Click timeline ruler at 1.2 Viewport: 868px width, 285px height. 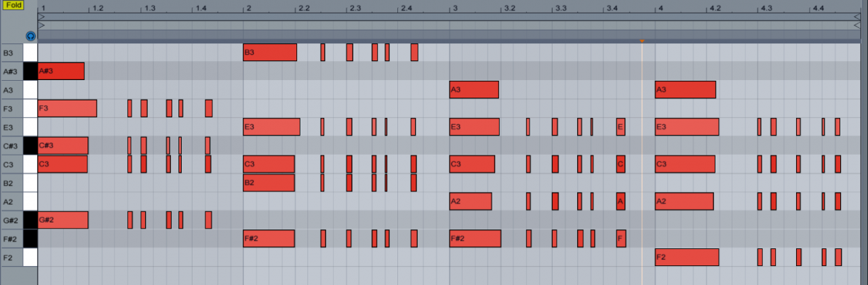click(98, 9)
